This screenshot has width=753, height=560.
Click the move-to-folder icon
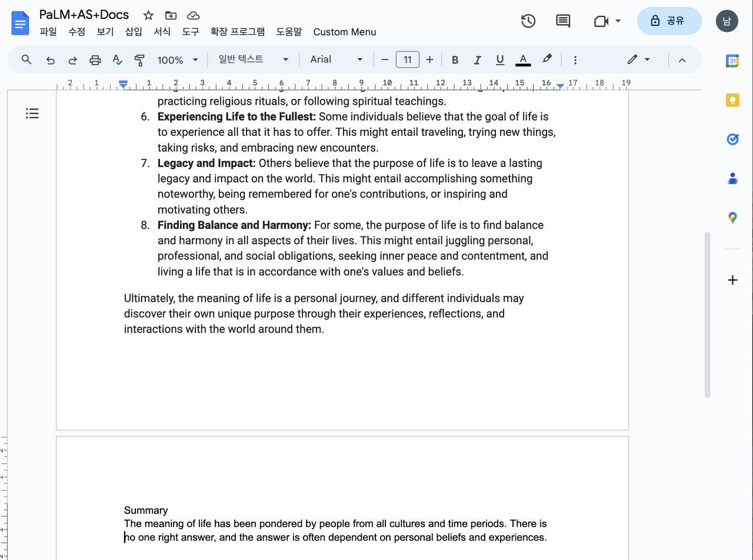[171, 15]
